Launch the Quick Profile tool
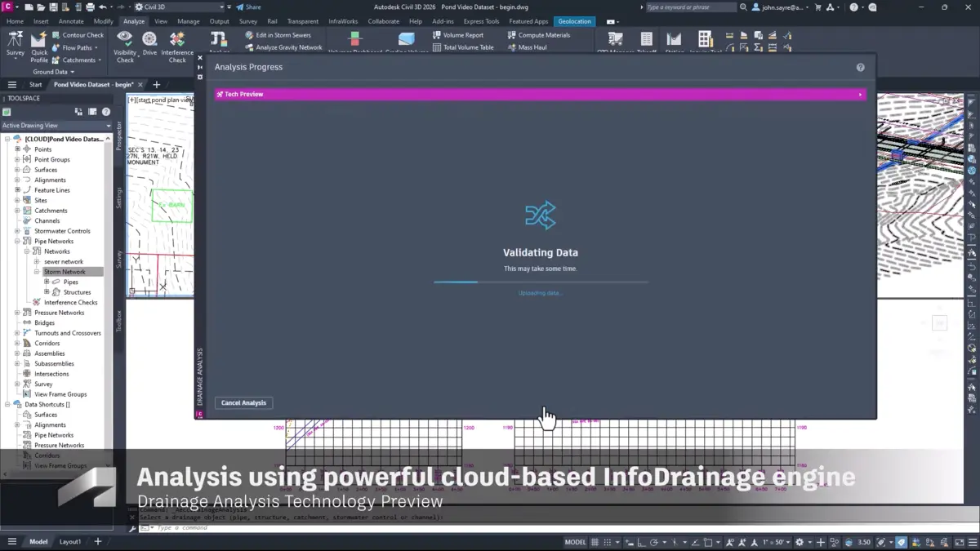 [39, 48]
